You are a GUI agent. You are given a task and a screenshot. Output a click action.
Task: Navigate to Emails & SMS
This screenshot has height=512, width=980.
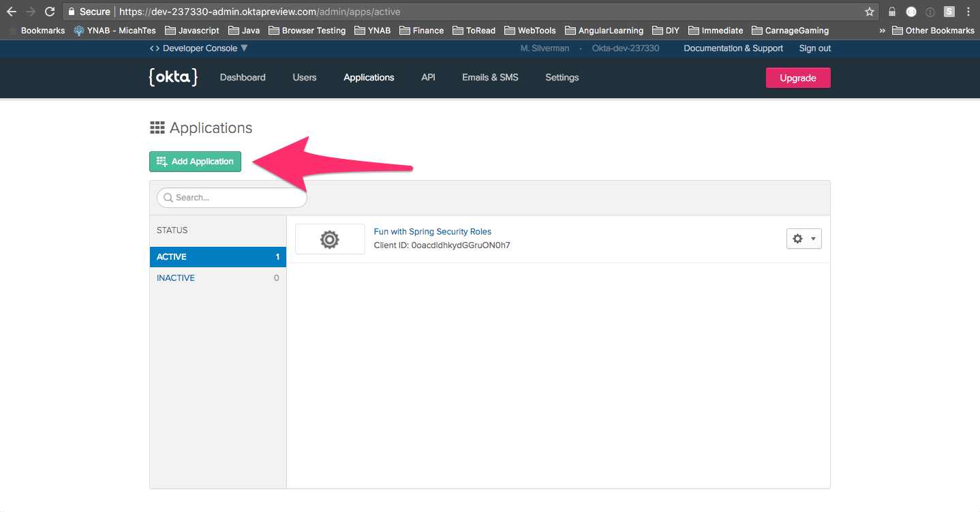pos(490,78)
